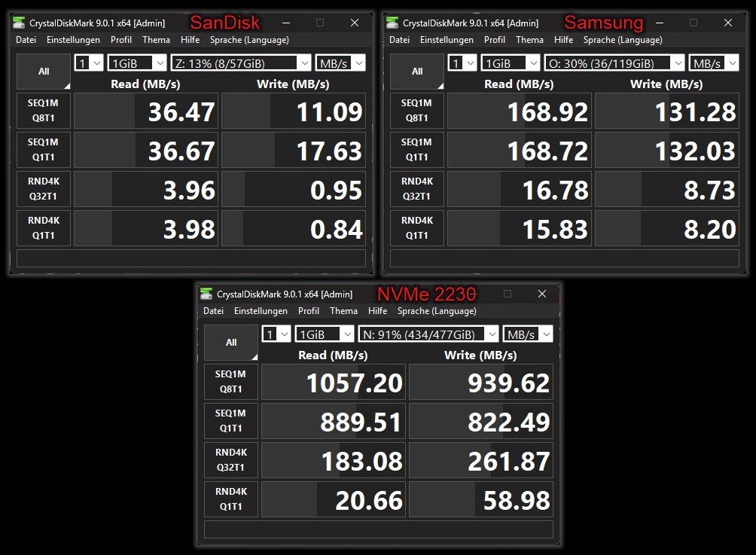Start SEQ1M Q1T1 test in Samsung window
This screenshot has width=756, height=555.
pos(417,149)
